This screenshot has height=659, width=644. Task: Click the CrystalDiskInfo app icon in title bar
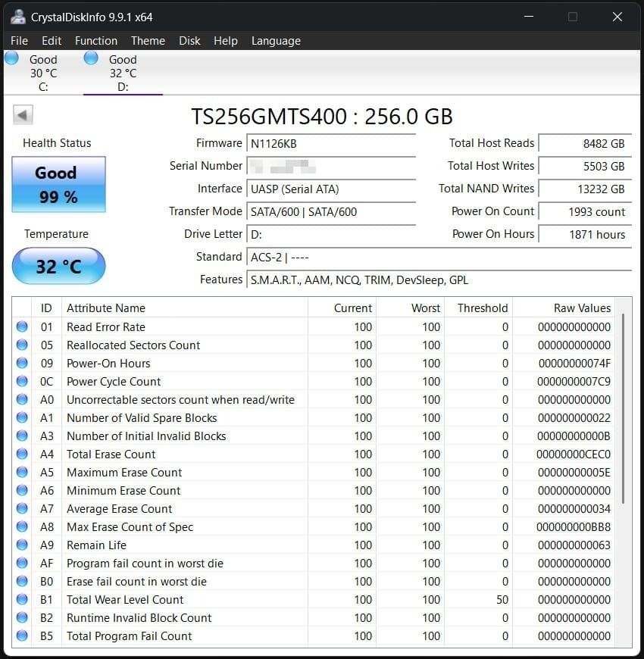pyautogui.click(x=17, y=17)
